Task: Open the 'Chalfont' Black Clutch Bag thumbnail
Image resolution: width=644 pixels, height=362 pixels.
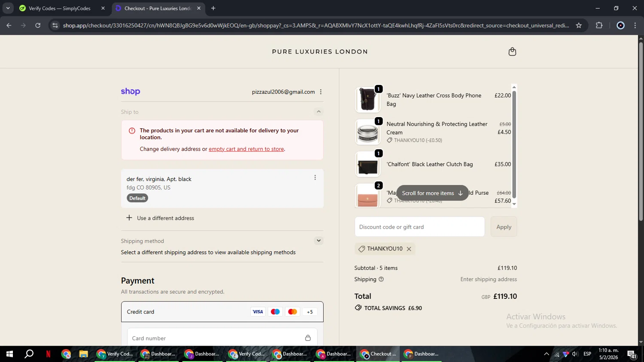Action: coord(368,164)
